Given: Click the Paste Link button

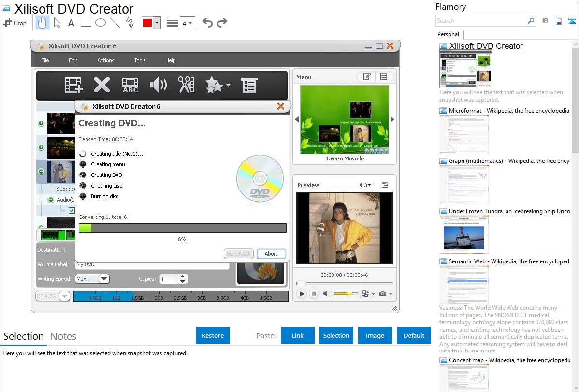Looking at the screenshot, I should coord(298,335).
